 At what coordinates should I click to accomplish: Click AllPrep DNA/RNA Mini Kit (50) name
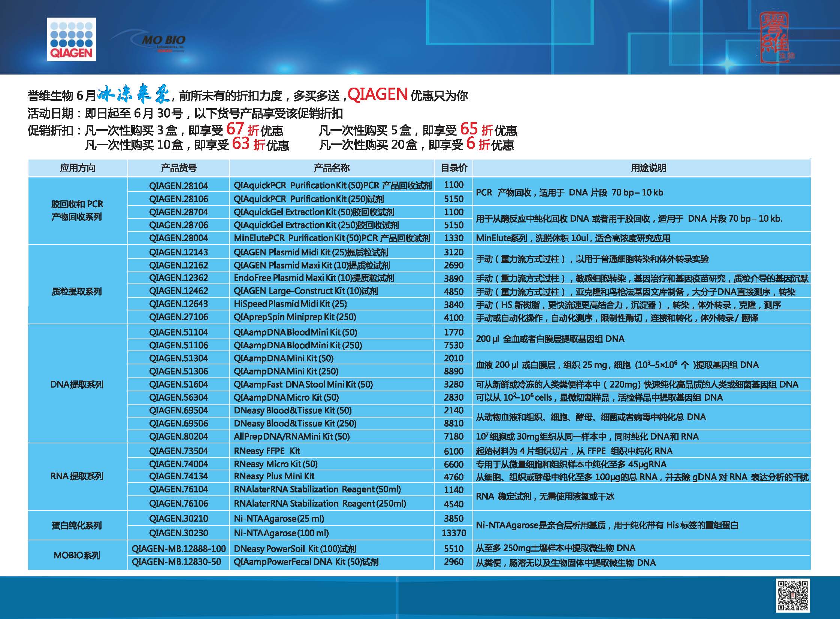click(x=291, y=437)
